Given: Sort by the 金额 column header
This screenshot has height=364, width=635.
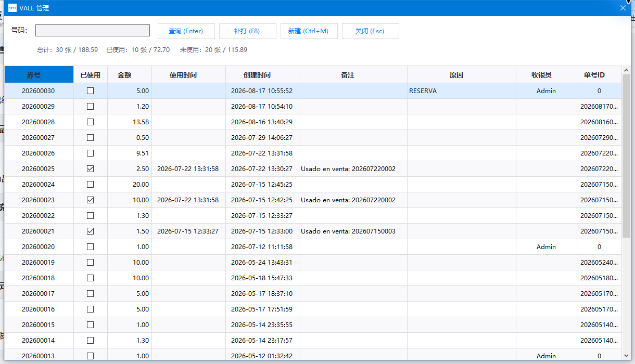Looking at the screenshot, I should [x=130, y=75].
